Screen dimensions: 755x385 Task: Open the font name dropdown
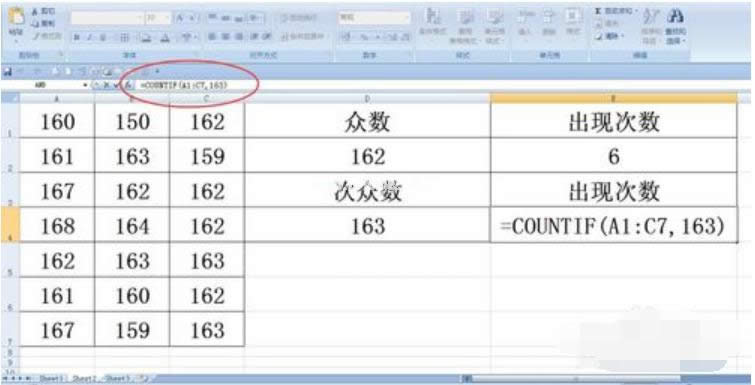point(141,18)
